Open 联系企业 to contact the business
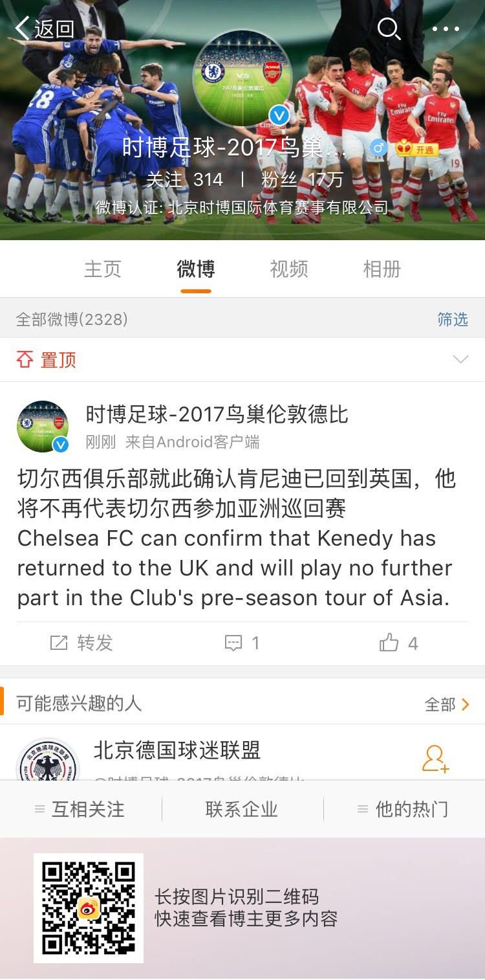Screen dimensions: 485x980 click(x=242, y=808)
